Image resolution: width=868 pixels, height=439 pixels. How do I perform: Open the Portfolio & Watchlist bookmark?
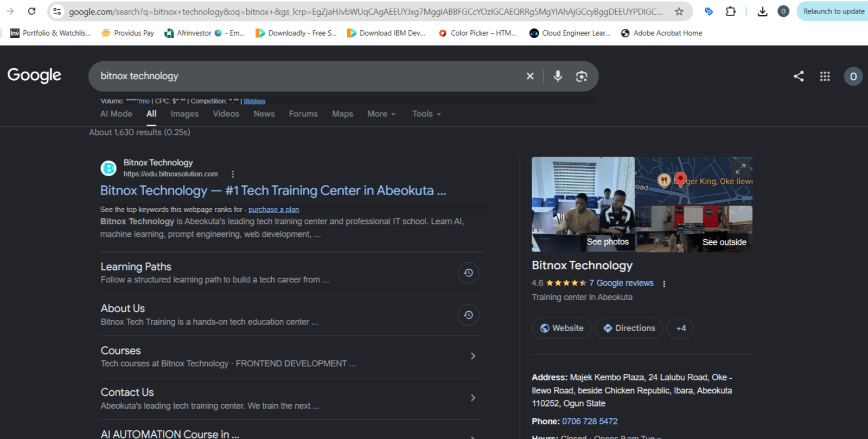click(50, 33)
